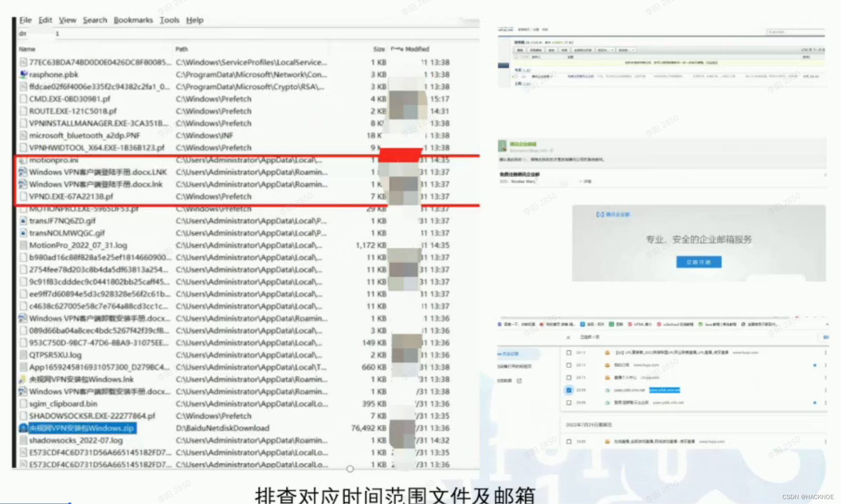Click the mail search box at top right
Image resolution: width=841 pixels, height=504 pixels.
(795, 32)
